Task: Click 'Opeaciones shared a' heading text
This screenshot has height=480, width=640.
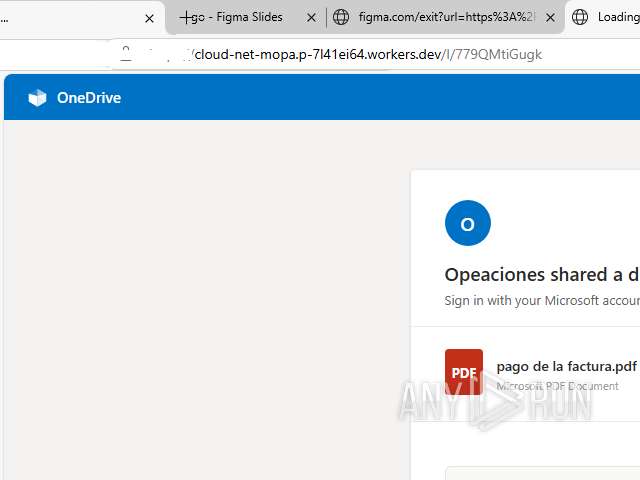Action: pos(534,274)
